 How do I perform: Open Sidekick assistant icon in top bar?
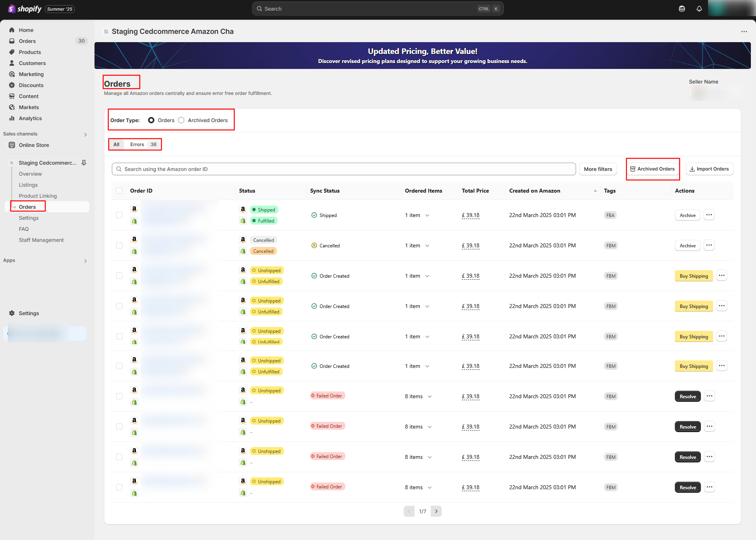tap(682, 9)
